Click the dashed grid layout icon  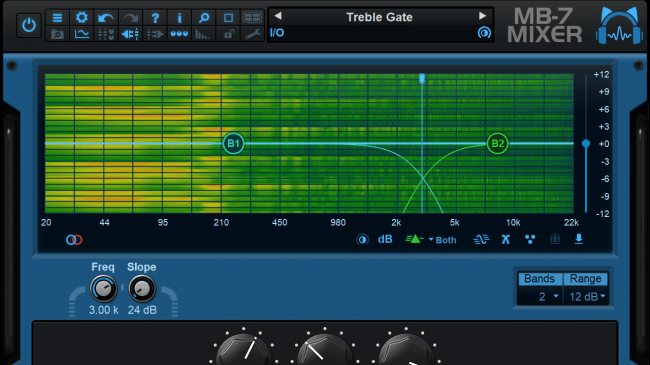pyautogui.click(x=252, y=18)
